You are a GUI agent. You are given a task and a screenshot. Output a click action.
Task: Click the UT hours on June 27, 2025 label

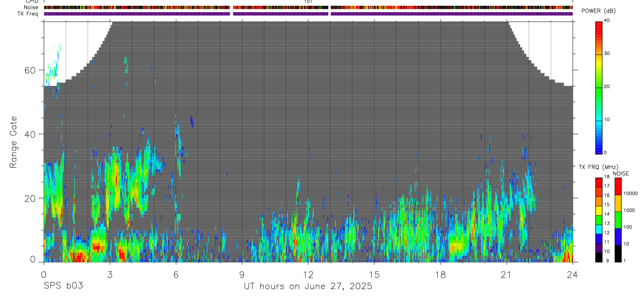click(308, 287)
